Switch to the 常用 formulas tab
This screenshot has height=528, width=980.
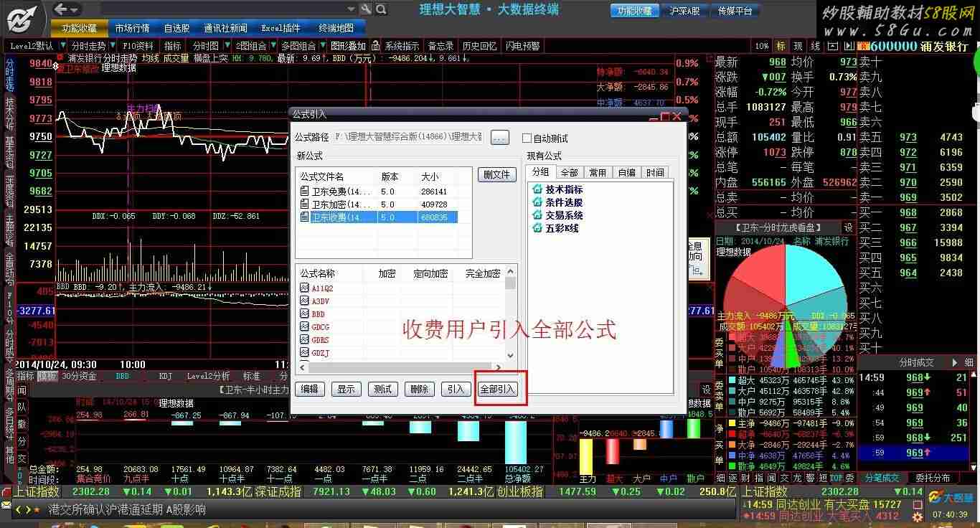[598, 172]
